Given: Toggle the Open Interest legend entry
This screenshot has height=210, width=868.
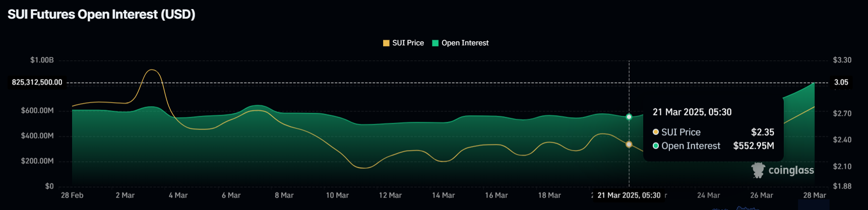Looking at the screenshot, I should tap(460, 43).
